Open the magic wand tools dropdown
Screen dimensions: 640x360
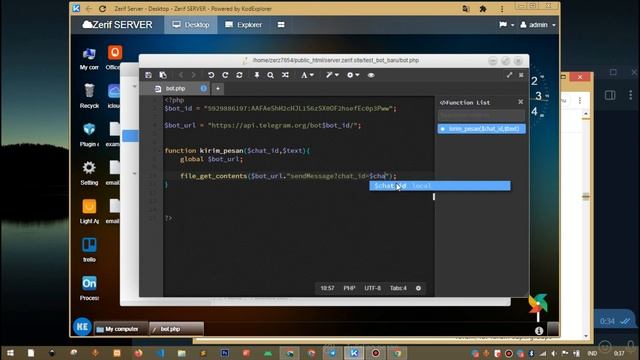click(332, 75)
